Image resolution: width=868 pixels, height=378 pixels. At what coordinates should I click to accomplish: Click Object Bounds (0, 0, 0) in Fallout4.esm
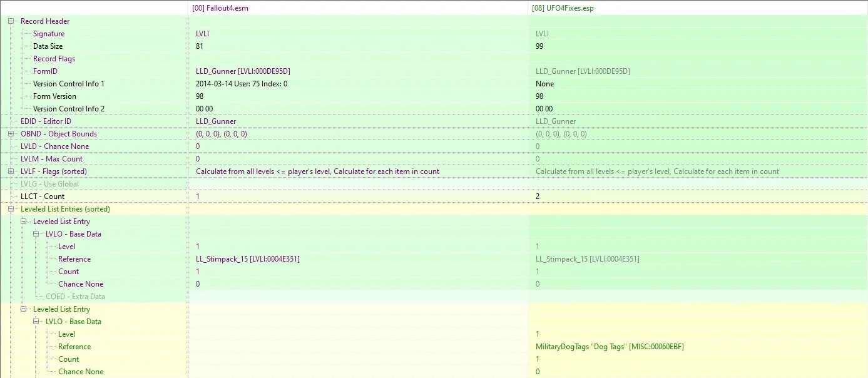tap(222, 134)
